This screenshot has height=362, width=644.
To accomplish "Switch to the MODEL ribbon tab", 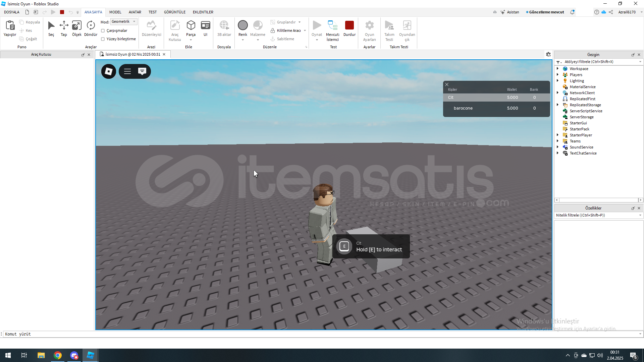I will click(x=115, y=12).
